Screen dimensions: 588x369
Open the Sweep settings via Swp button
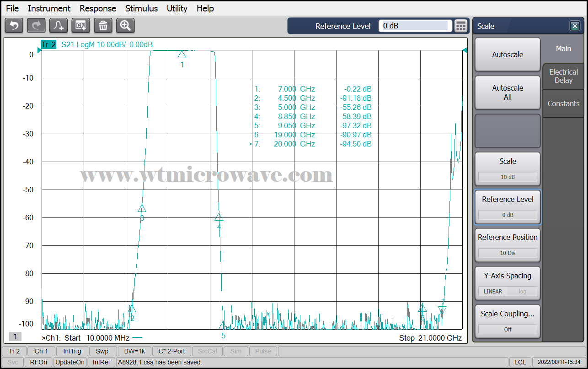pyautogui.click(x=102, y=351)
